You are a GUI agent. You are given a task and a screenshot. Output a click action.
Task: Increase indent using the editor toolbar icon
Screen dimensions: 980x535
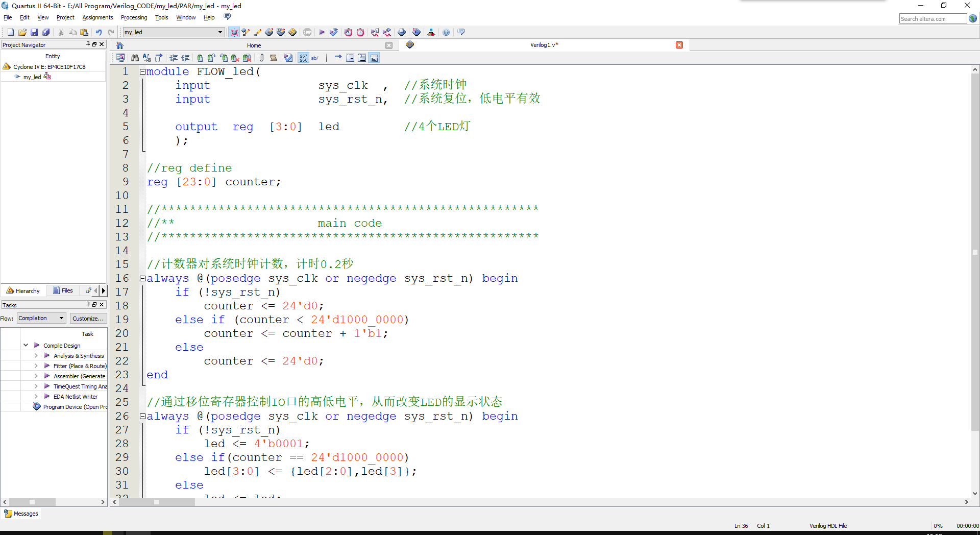(x=174, y=58)
